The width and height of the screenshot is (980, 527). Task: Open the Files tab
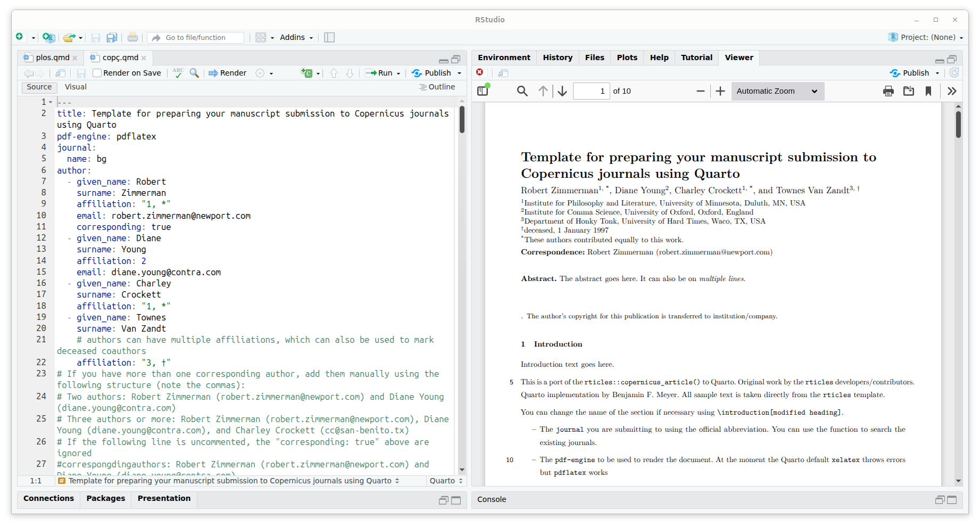tap(594, 57)
